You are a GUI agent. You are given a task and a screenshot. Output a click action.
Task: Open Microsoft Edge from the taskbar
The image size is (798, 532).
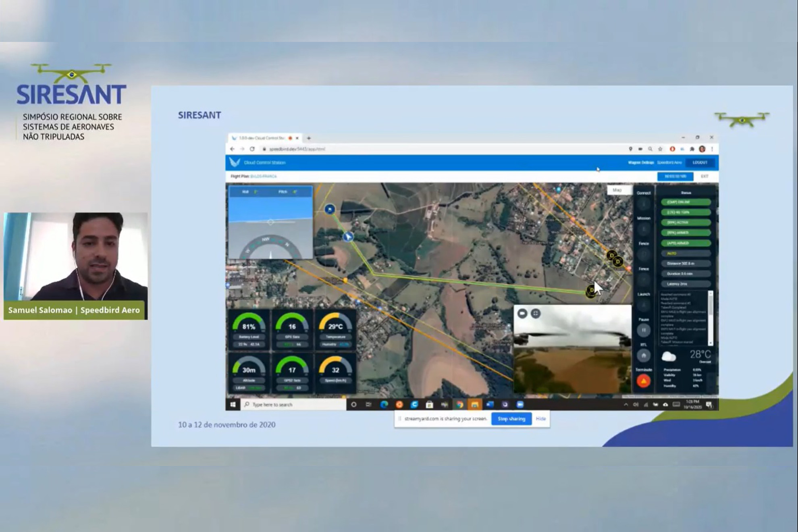(x=384, y=404)
